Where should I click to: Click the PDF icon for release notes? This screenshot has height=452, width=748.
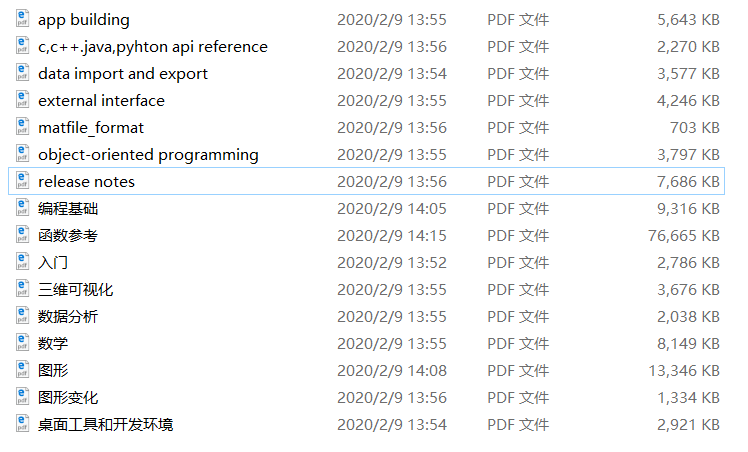coord(23,181)
